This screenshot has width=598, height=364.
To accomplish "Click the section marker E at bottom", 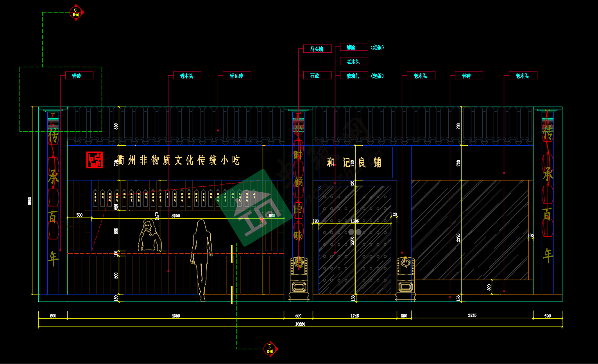I will (x=270, y=349).
